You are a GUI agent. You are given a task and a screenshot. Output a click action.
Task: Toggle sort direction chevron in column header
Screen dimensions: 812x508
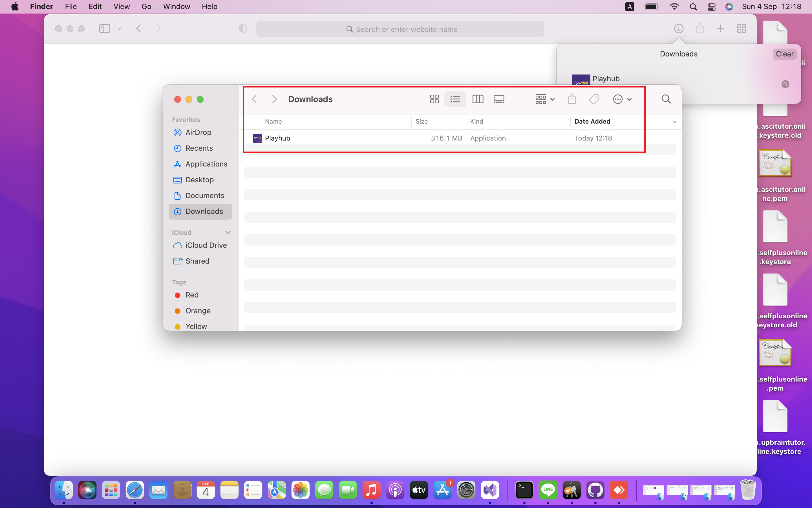[674, 122]
